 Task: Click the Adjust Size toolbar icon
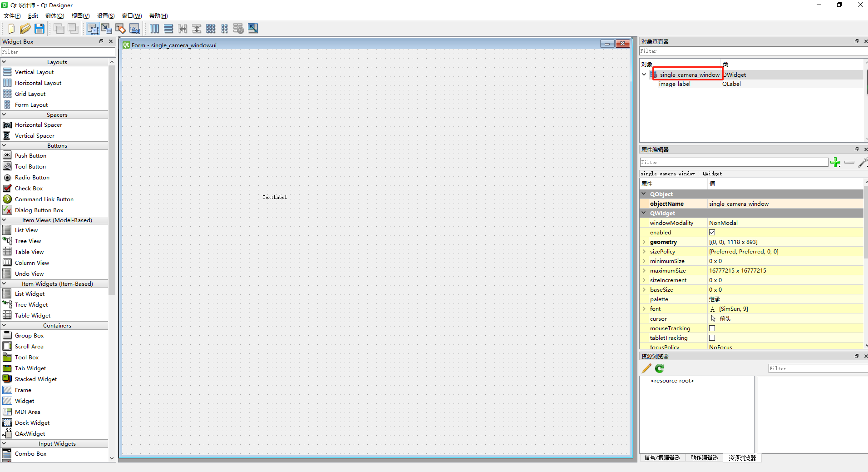252,28
